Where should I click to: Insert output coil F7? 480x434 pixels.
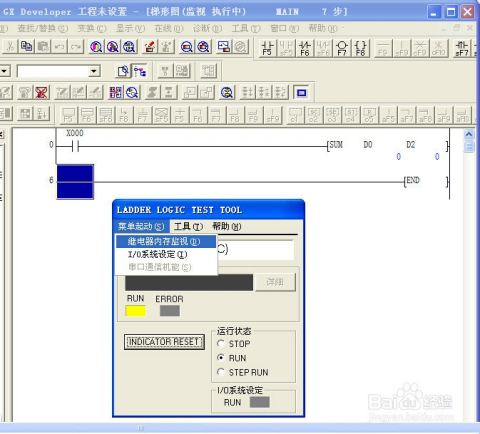click(x=342, y=48)
